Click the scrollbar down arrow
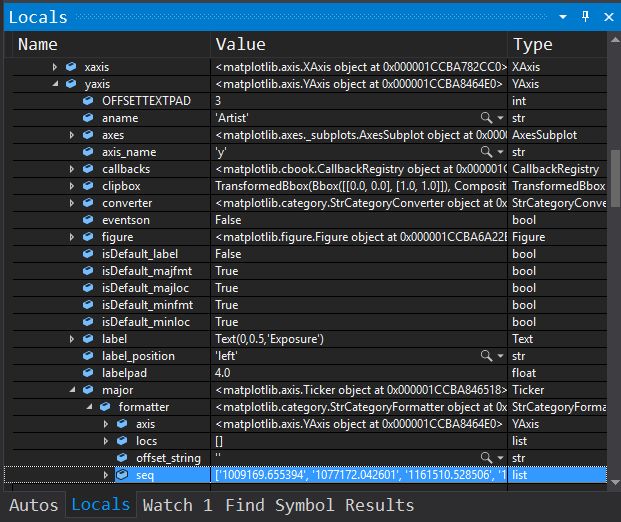621x522 pixels. (x=615, y=482)
